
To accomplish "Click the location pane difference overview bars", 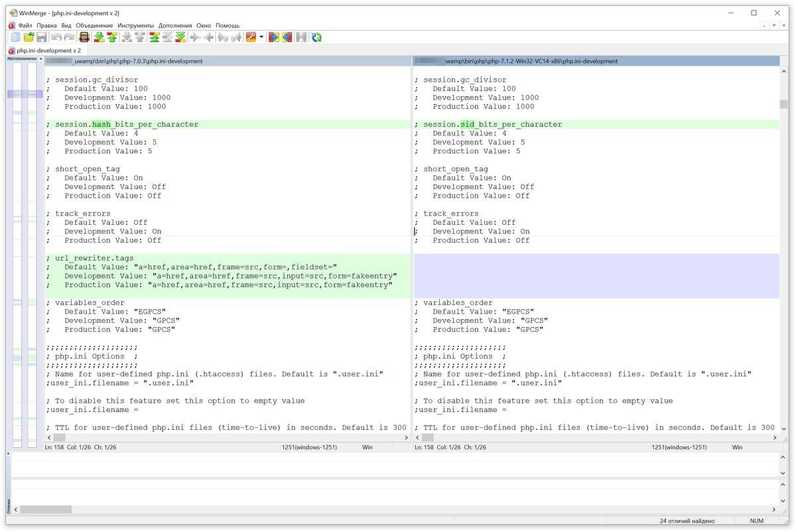I will point(25,255).
